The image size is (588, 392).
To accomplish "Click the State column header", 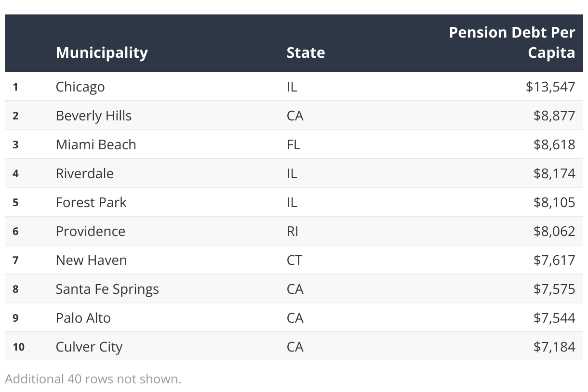I will point(306,52).
